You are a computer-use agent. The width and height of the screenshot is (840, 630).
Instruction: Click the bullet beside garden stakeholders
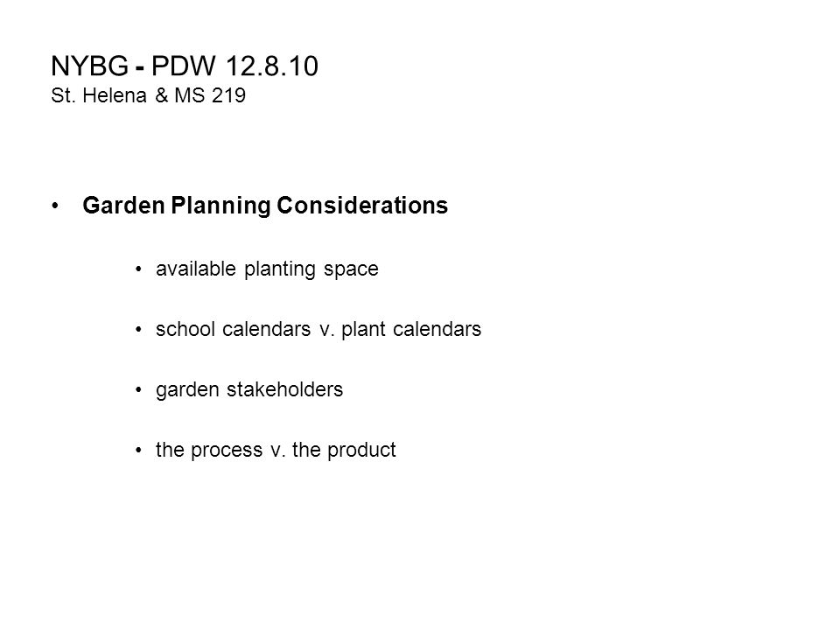tap(139, 389)
